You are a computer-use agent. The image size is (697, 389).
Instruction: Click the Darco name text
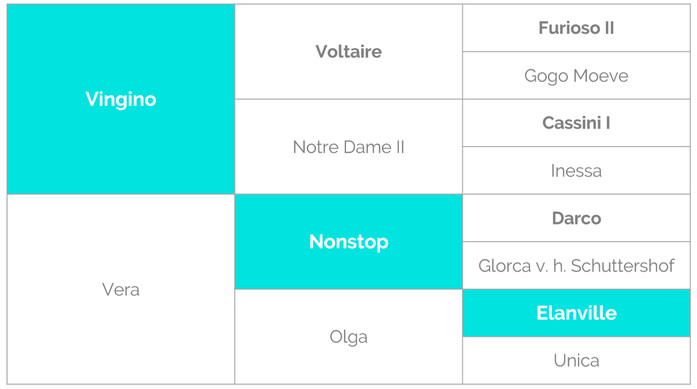pyautogui.click(x=577, y=218)
